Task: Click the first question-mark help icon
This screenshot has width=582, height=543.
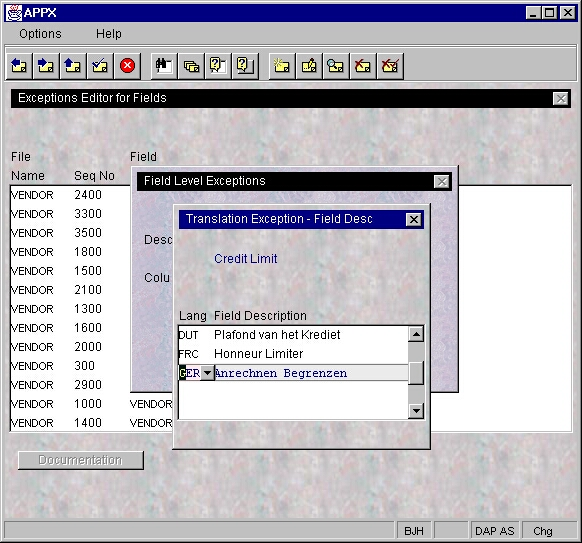Action: coord(218,66)
